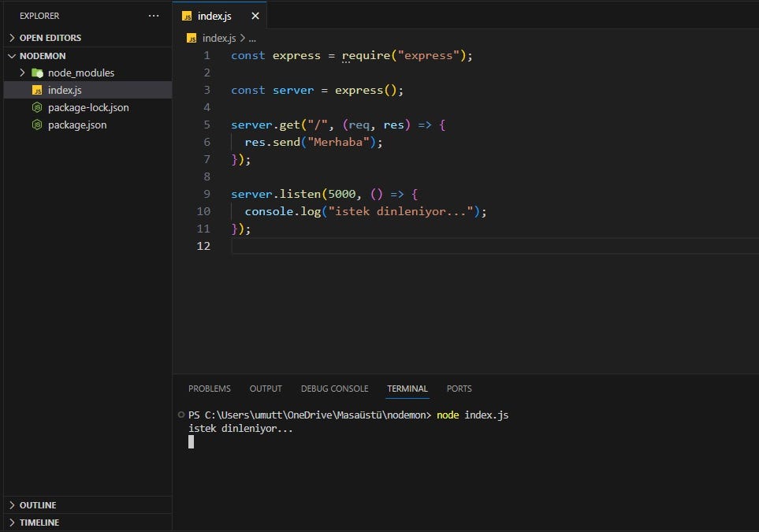
Task: Switch to the OUTPUT panel tab
Action: [x=266, y=388]
